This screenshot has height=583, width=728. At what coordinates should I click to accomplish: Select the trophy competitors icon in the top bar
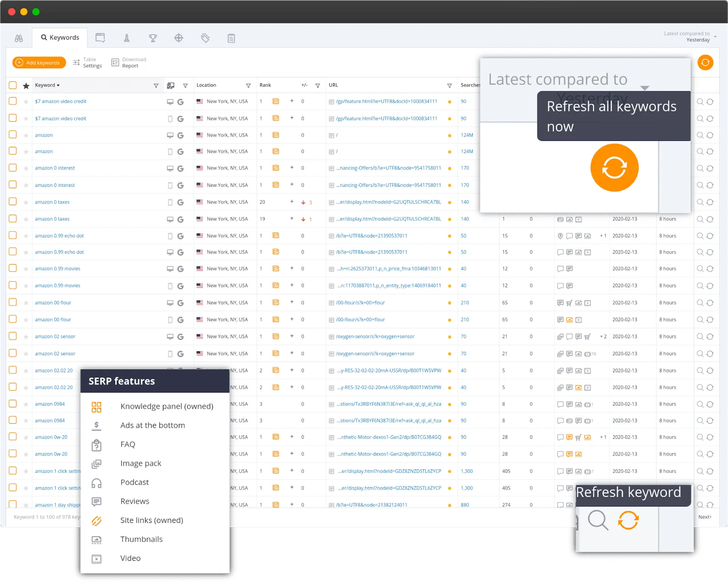[x=153, y=38]
